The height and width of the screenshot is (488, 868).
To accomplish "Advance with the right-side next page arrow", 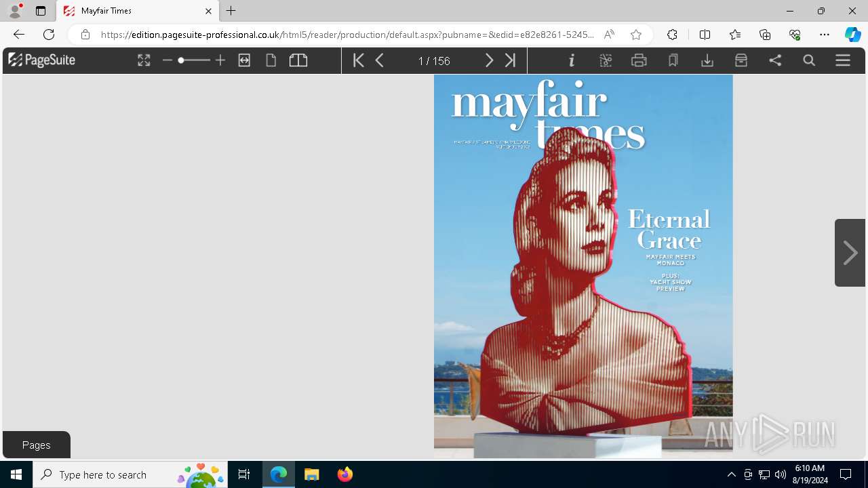I will (850, 253).
